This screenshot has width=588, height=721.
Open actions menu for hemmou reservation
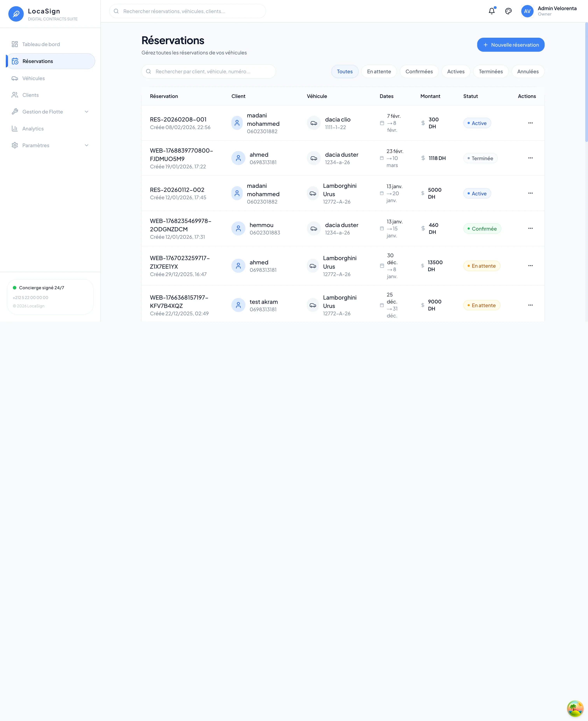pos(530,229)
